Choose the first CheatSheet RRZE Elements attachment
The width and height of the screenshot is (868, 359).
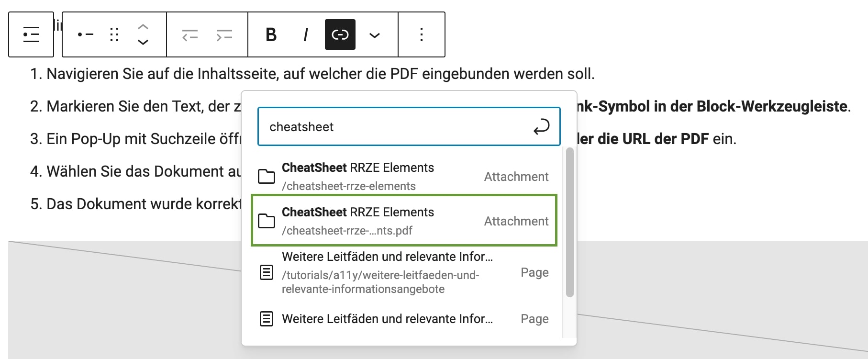click(404, 176)
